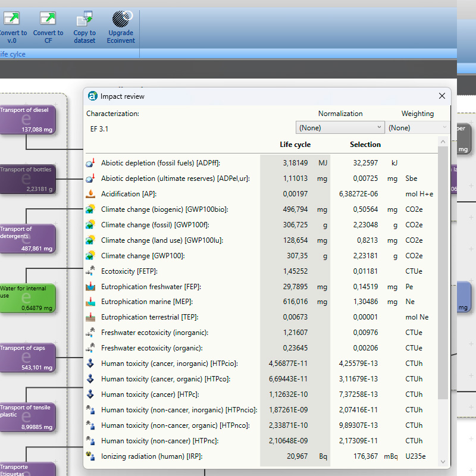Select the Eutrophication marine [MEP] row
This screenshot has height=476, width=476.
click(x=178, y=302)
